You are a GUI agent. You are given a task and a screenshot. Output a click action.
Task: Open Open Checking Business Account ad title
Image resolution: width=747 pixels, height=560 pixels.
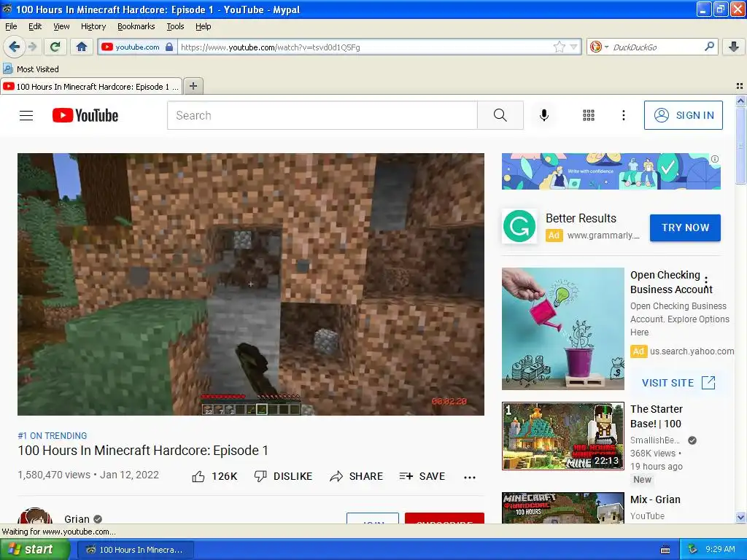671,282
